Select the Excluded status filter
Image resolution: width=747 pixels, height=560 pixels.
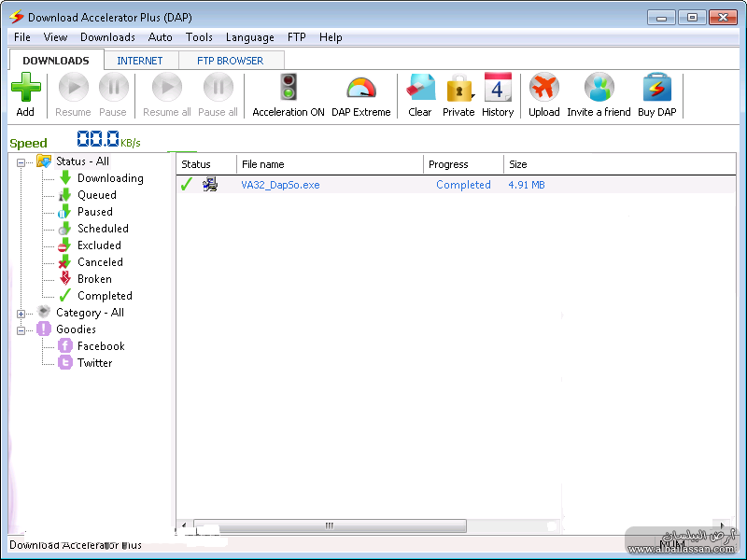click(x=99, y=245)
